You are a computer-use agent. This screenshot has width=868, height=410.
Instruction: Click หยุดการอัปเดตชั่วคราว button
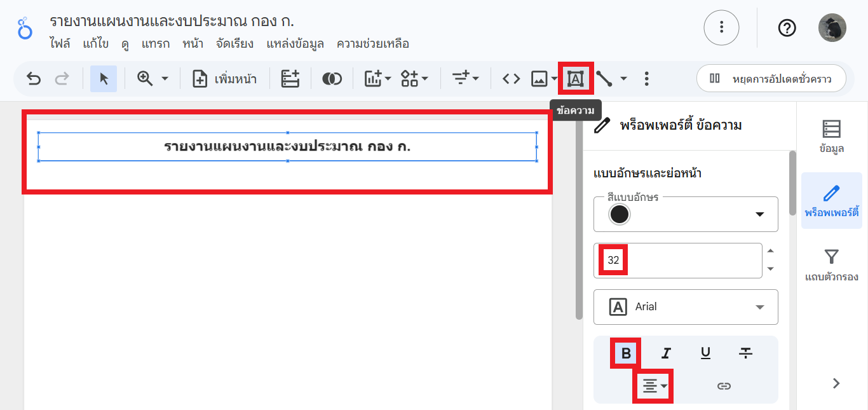point(771,79)
